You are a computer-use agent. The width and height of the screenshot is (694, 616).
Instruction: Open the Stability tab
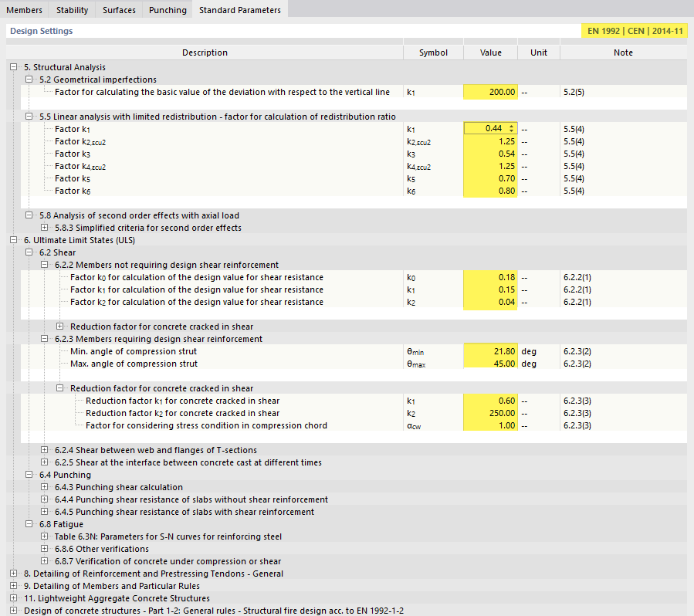coord(72,10)
